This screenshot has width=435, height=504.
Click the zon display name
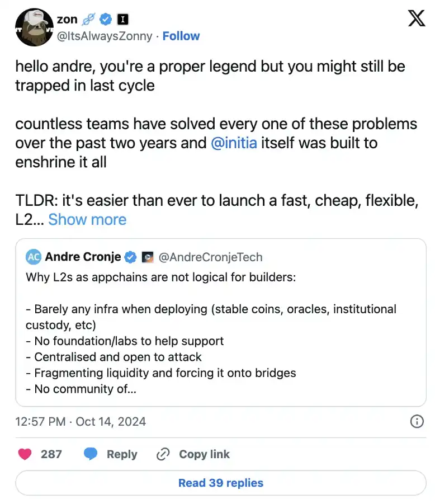(x=67, y=20)
